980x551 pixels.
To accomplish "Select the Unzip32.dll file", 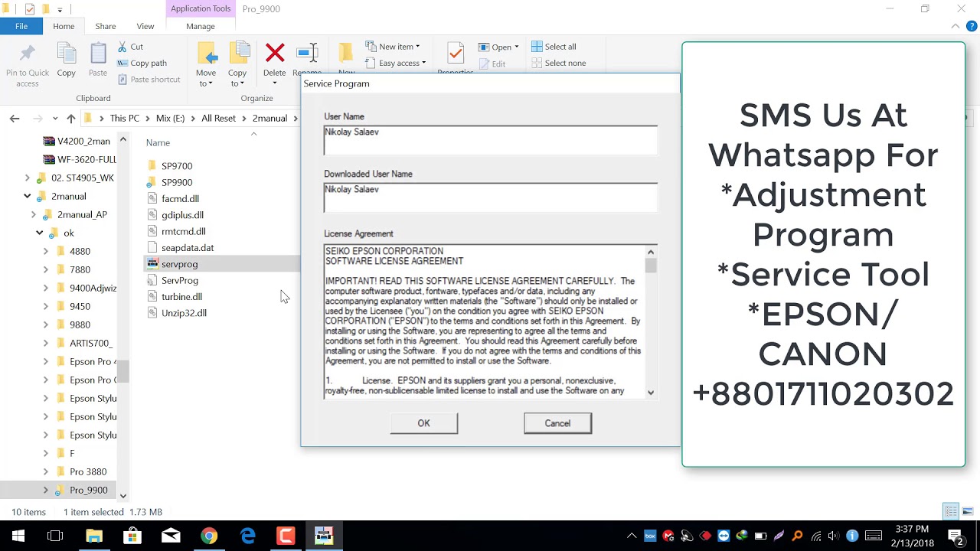I will tap(184, 313).
